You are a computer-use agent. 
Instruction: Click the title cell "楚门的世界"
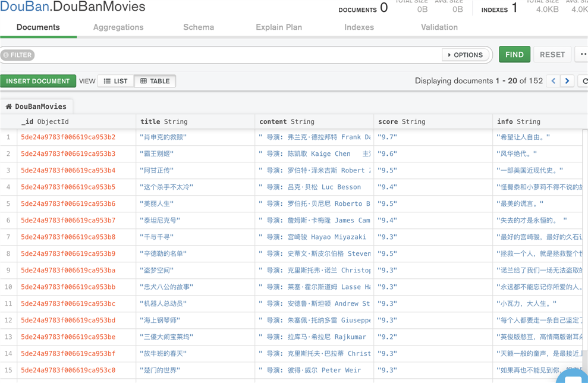click(195, 370)
